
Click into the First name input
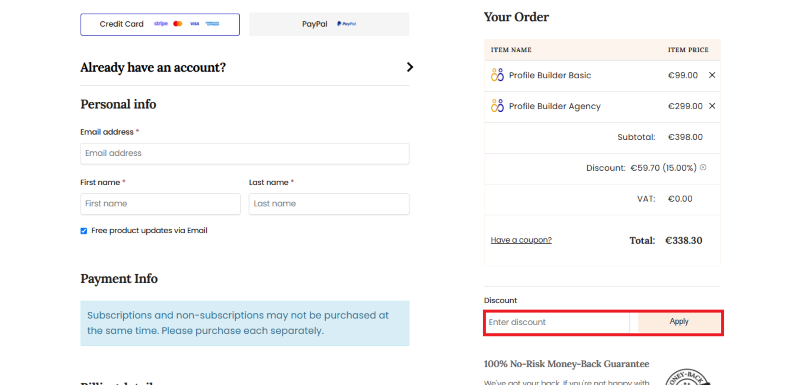point(160,204)
